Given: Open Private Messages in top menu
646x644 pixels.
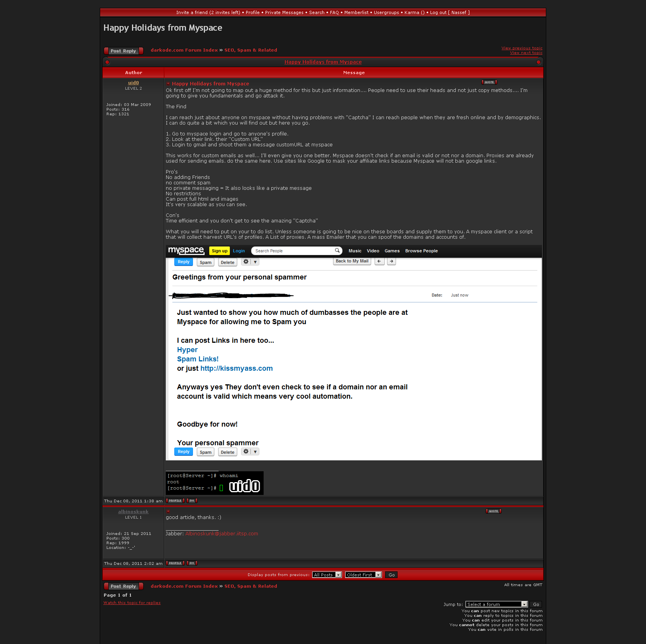Looking at the screenshot, I should (x=284, y=12).
